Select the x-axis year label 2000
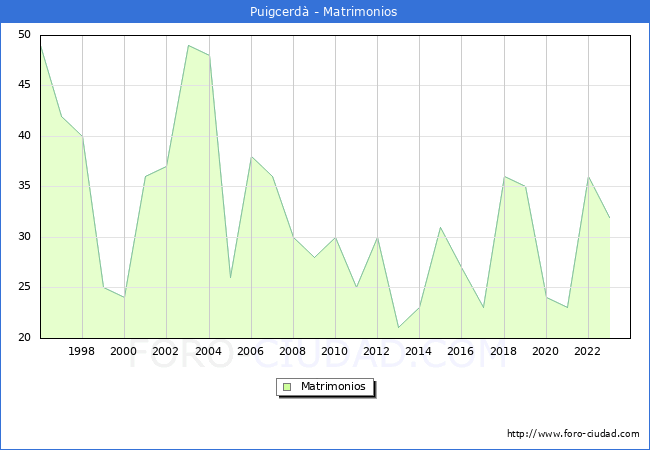The image size is (650, 450). point(123,351)
